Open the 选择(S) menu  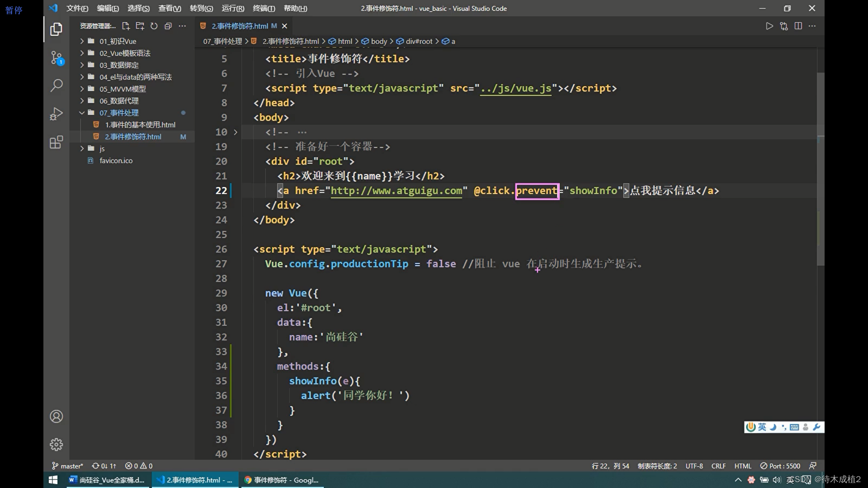(139, 8)
